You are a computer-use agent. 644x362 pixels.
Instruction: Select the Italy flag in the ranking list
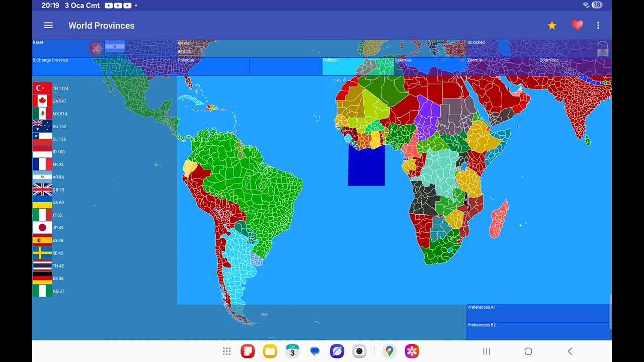(42, 215)
